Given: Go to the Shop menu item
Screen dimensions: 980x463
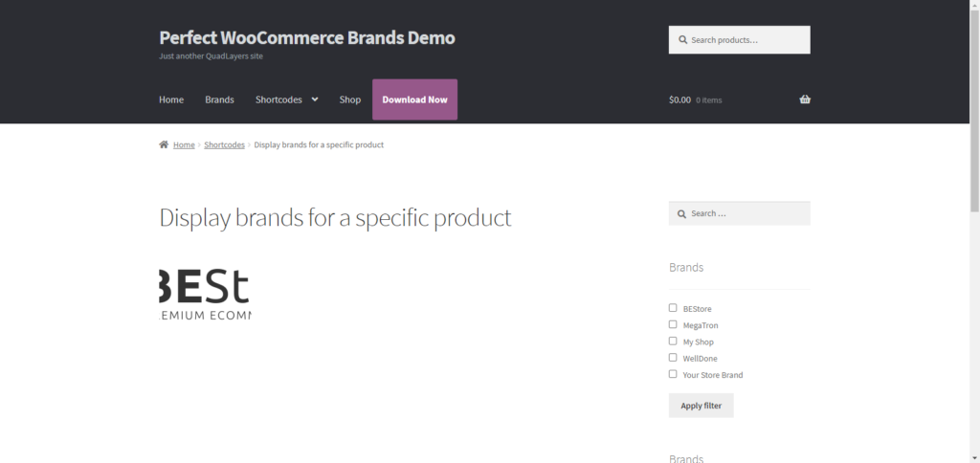Looking at the screenshot, I should tap(350, 99).
